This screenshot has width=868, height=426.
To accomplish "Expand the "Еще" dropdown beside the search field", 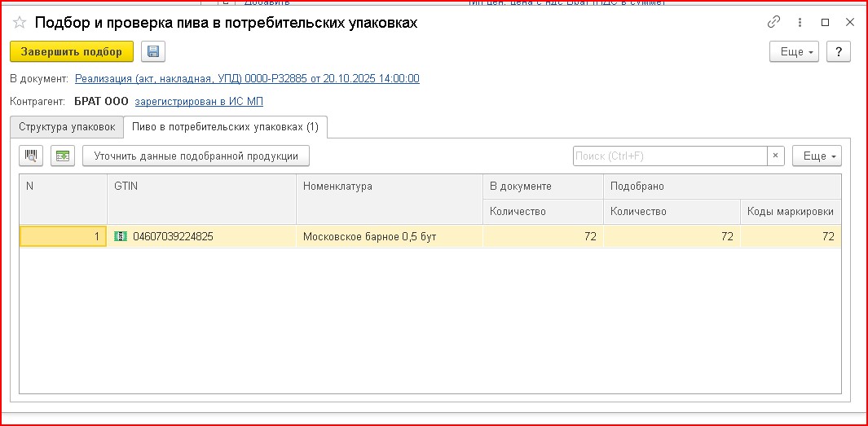I will coord(816,156).
